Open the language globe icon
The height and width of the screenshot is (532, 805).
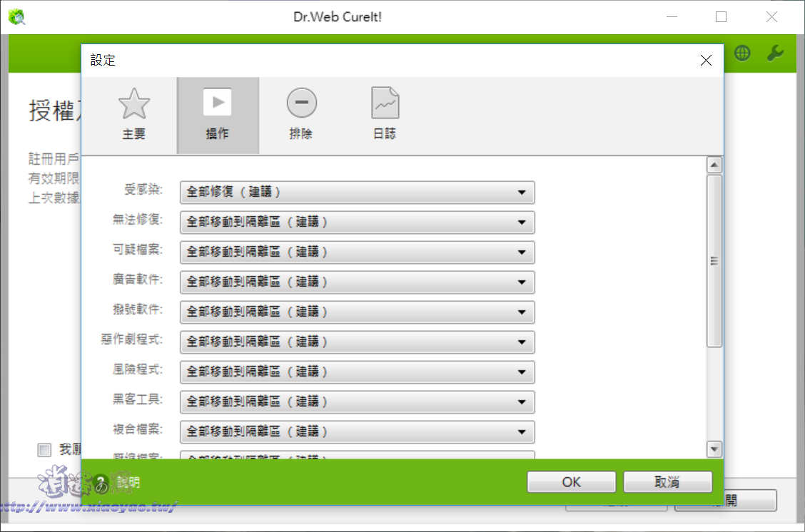[742, 53]
